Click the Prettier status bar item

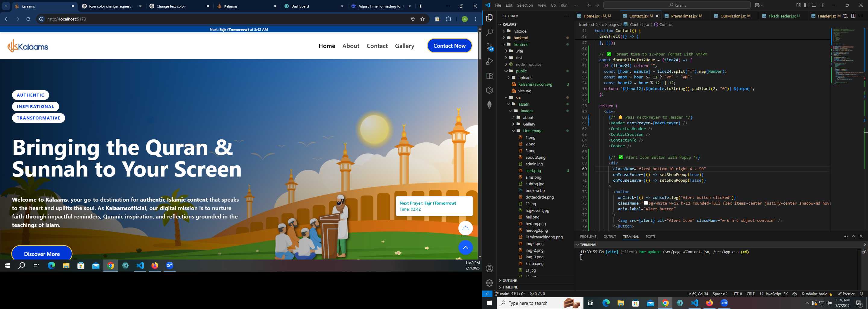(846, 294)
